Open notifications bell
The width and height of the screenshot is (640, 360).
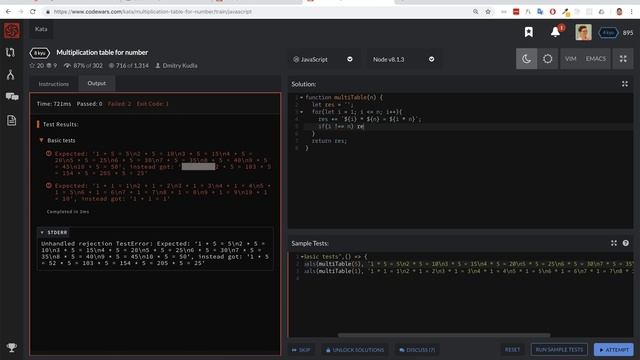click(555, 32)
